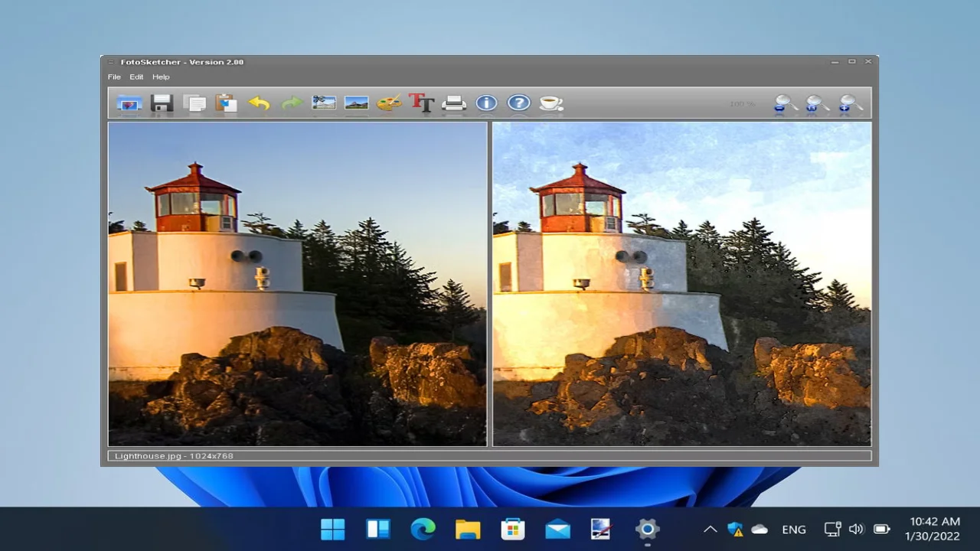Screen dimensions: 980x551
Task: Switch input language via ENG
Action: [x=794, y=530]
